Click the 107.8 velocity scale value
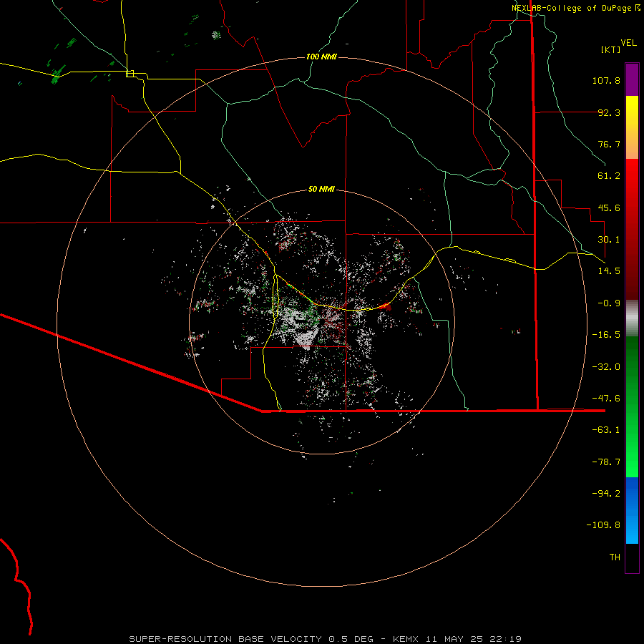The height and width of the screenshot is (644, 644). coord(606,80)
